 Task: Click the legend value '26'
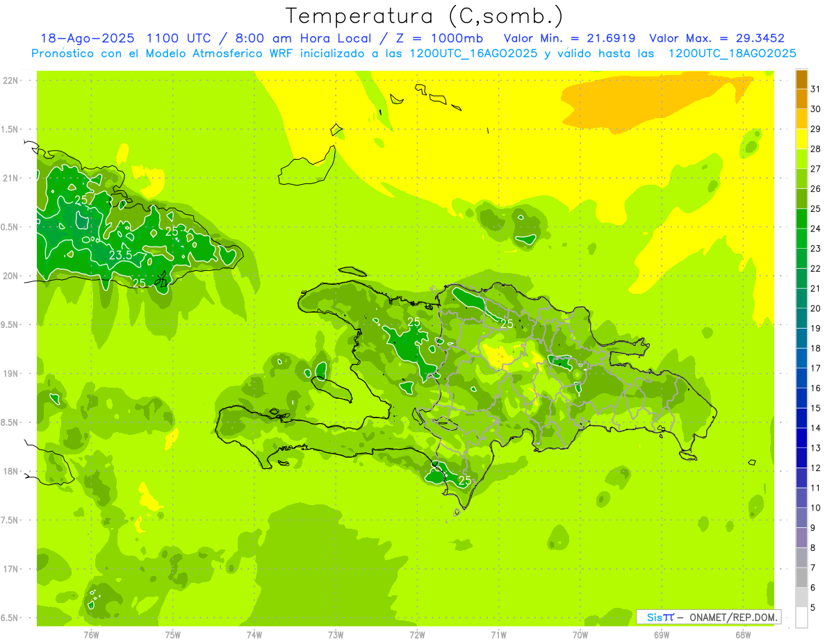(816, 189)
